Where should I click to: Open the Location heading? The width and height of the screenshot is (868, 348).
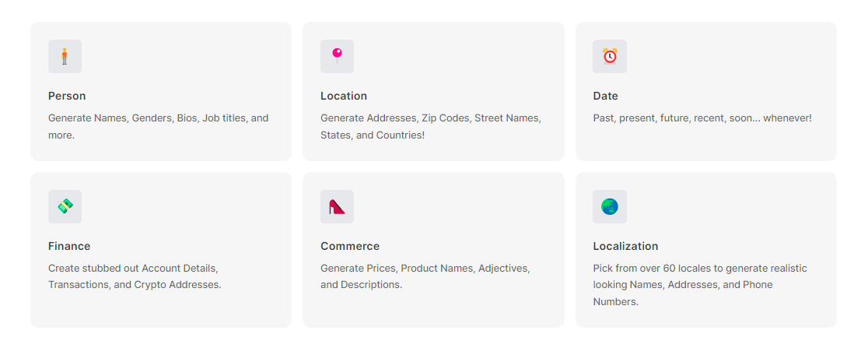point(344,96)
